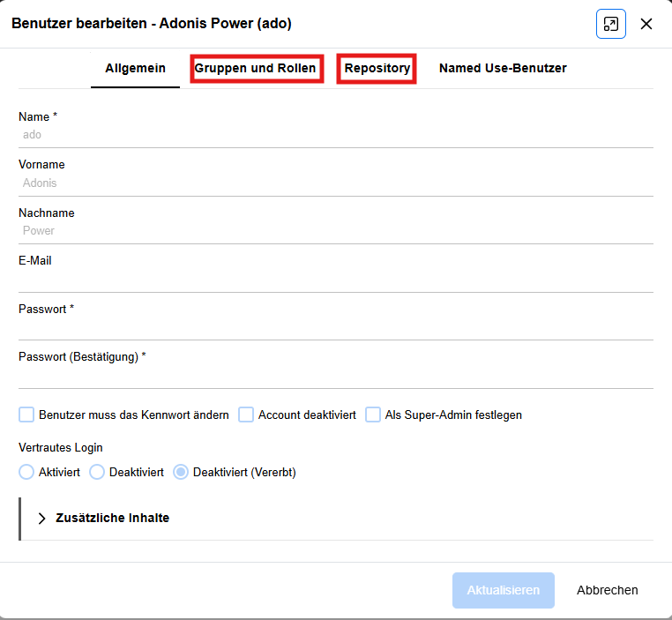
Task: Switch to the Allgemein tab
Action: (135, 68)
